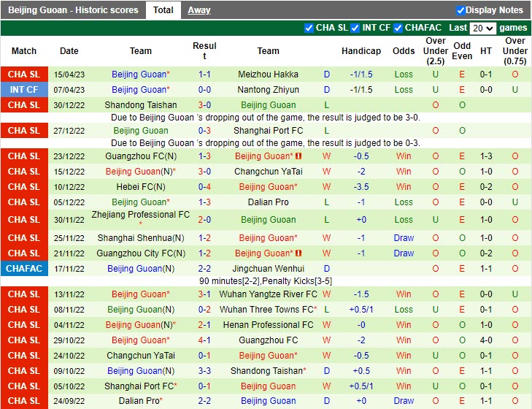Click CHA SL badge for 15/04/23 match
Viewport: 532px width, 409px height.
pos(24,74)
